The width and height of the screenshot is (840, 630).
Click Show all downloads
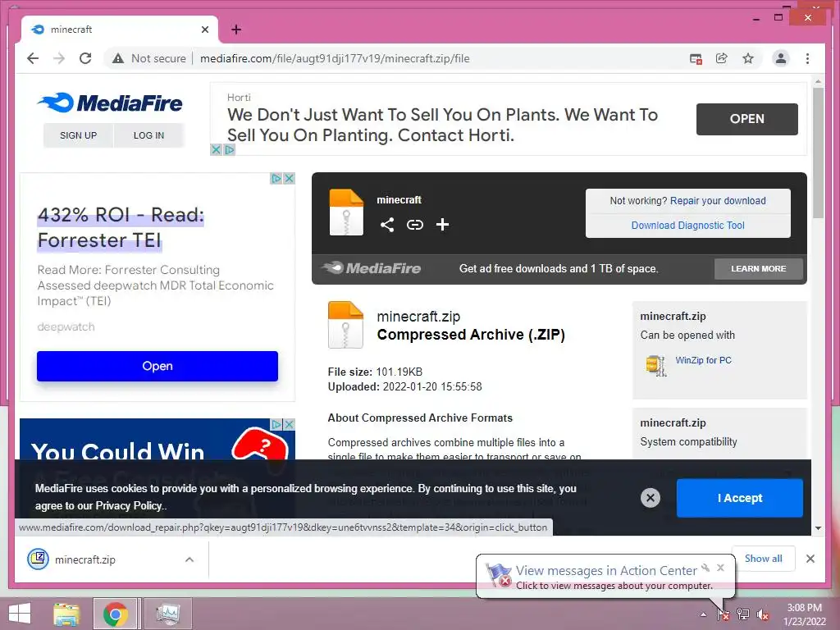[763, 558]
